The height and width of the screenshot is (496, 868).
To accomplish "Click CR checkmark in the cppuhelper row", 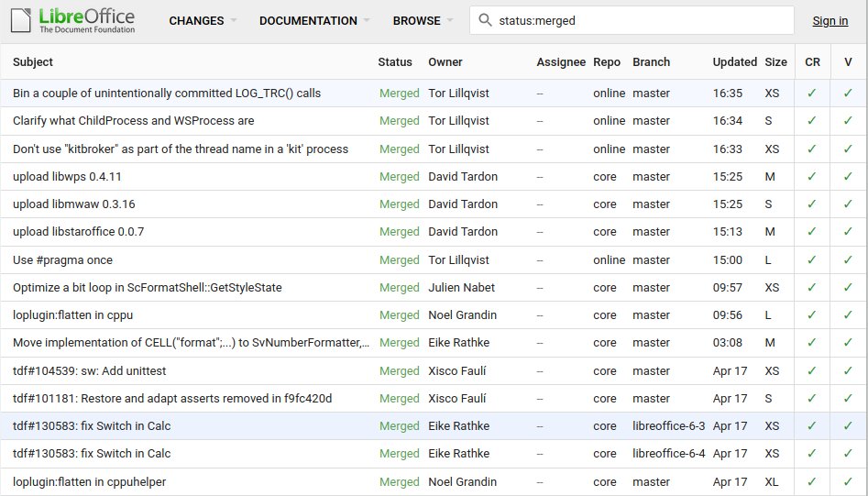I will [x=811, y=482].
